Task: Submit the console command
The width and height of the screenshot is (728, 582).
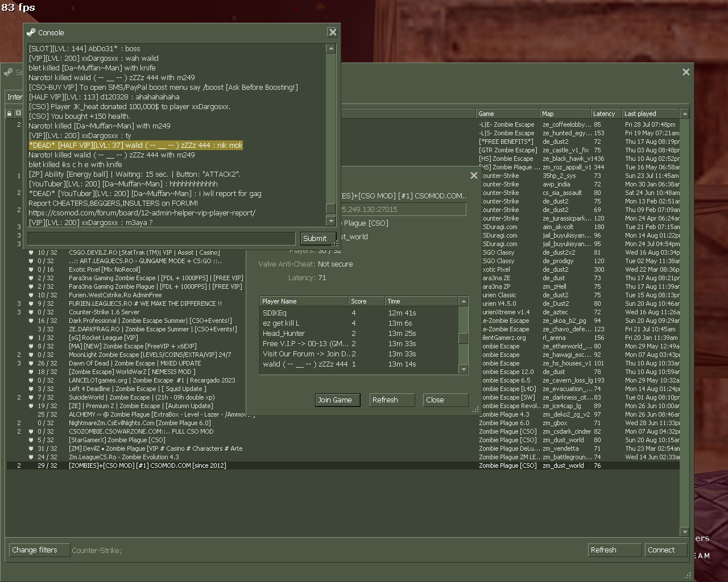Action: 315,238
